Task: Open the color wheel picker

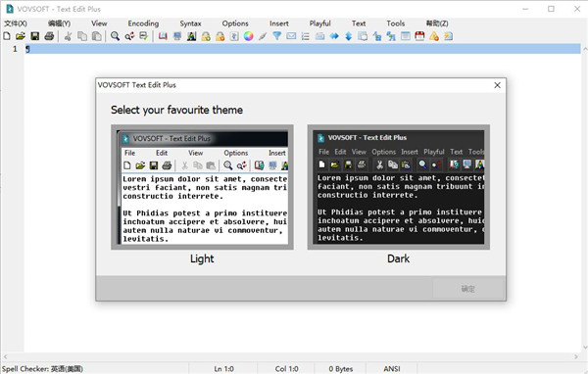Action: click(x=248, y=36)
